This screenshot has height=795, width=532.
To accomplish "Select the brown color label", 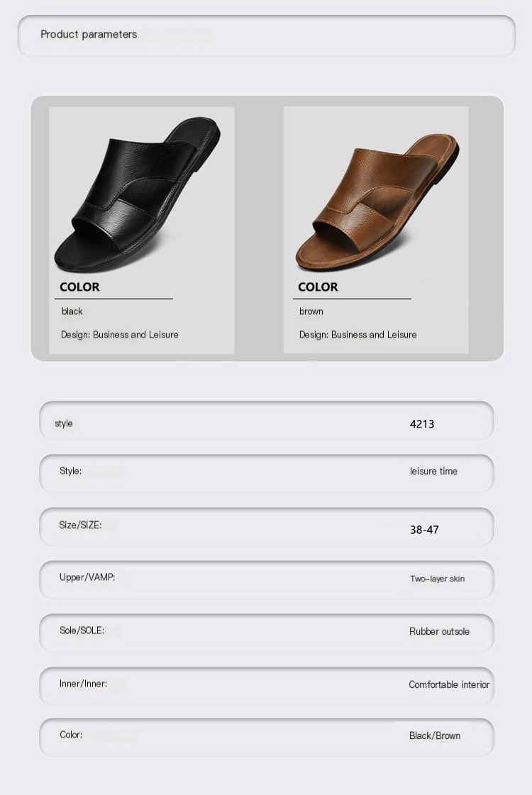I will (311, 311).
